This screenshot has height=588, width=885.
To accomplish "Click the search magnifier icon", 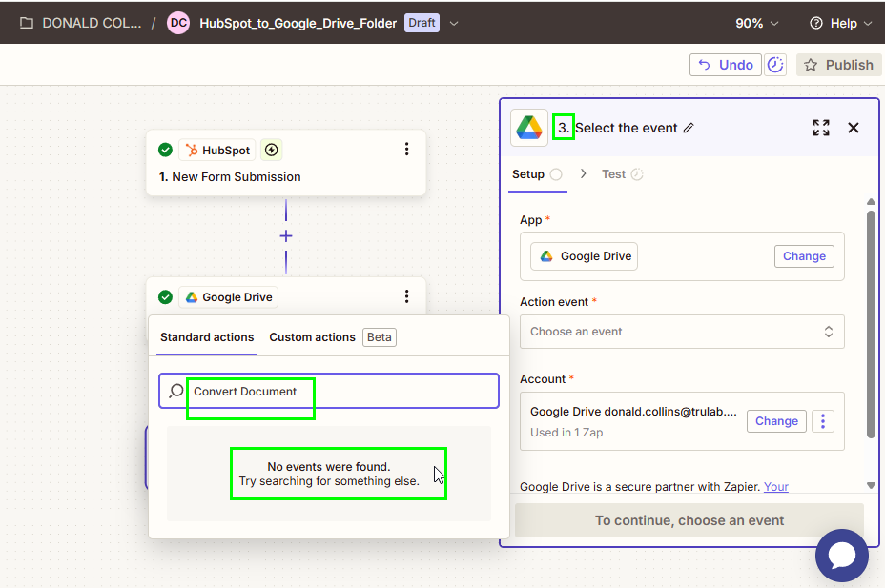I will (x=176, y=391).
